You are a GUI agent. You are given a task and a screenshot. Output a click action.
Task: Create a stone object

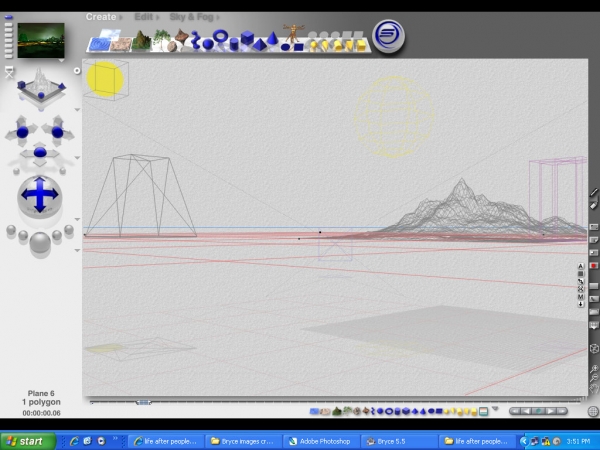point(172,47)
